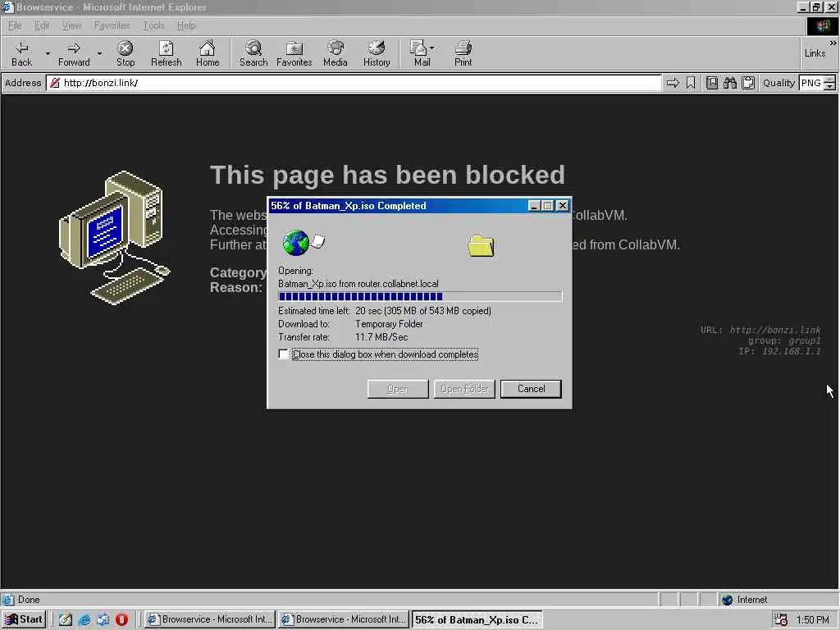Launch Internet Explorer from quick launch
840x630 pixels.
click(84, 619)
